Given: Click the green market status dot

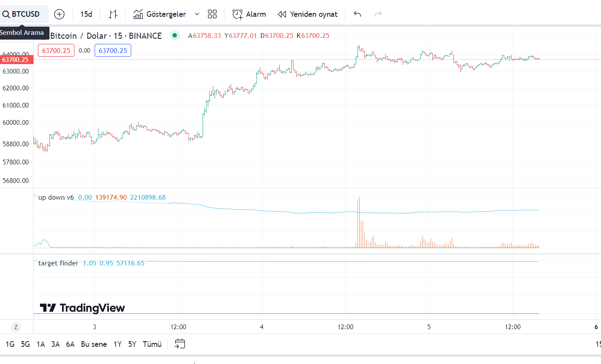Looking at the screenshot, I should pyautogui.click(x=175, y=36).
